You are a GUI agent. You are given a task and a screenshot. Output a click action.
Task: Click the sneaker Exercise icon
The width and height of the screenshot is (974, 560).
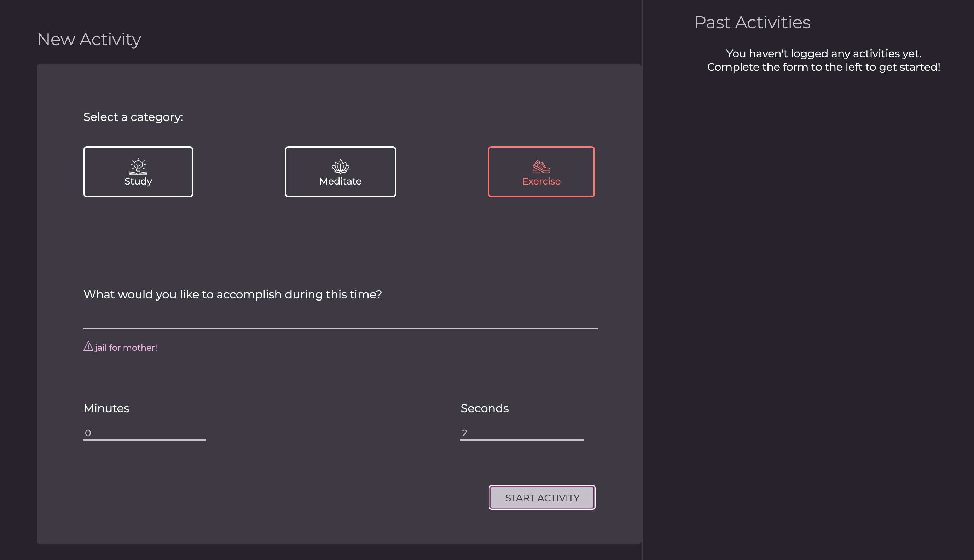[541, 167]
